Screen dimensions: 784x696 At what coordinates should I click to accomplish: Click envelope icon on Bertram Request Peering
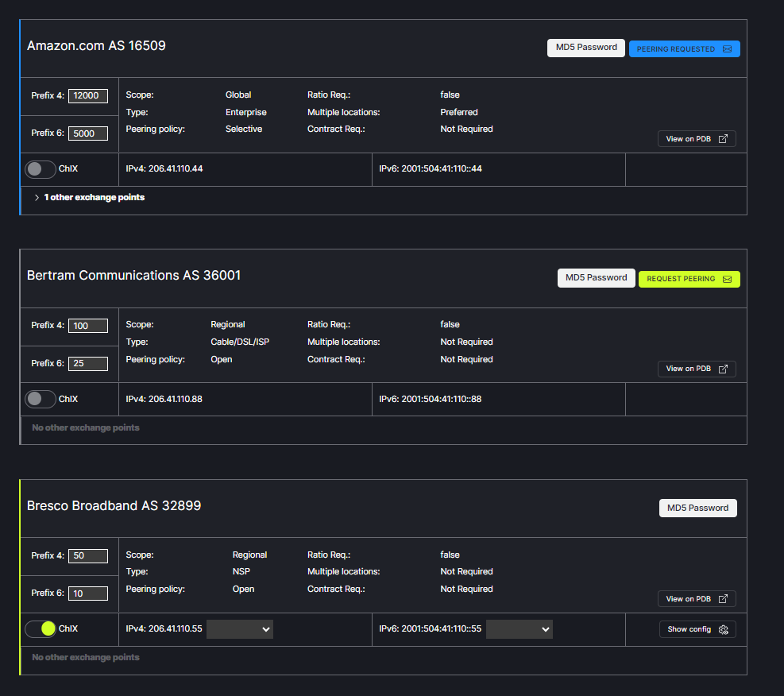pyautogui.click(x=727, y=279)
